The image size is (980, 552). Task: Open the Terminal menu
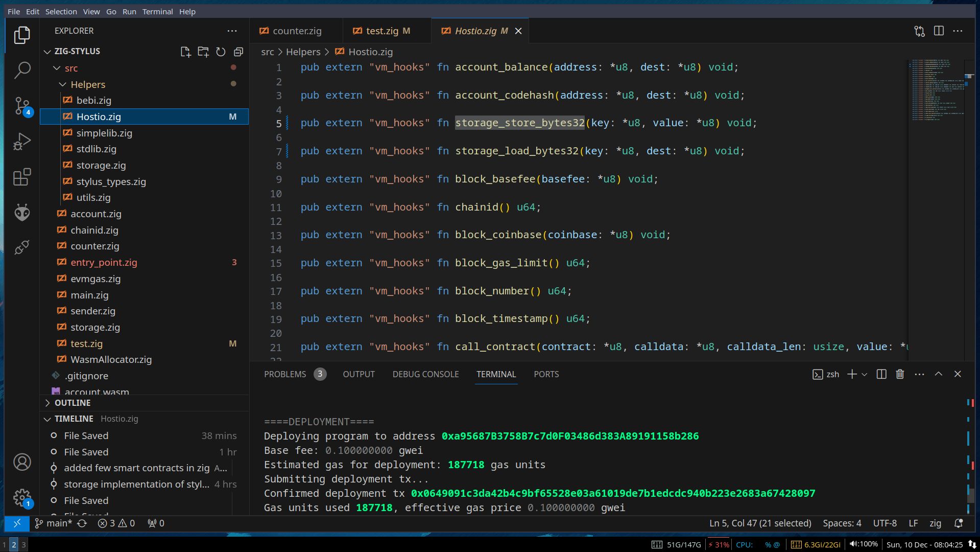pyautogui.click(x=157, y=11)
